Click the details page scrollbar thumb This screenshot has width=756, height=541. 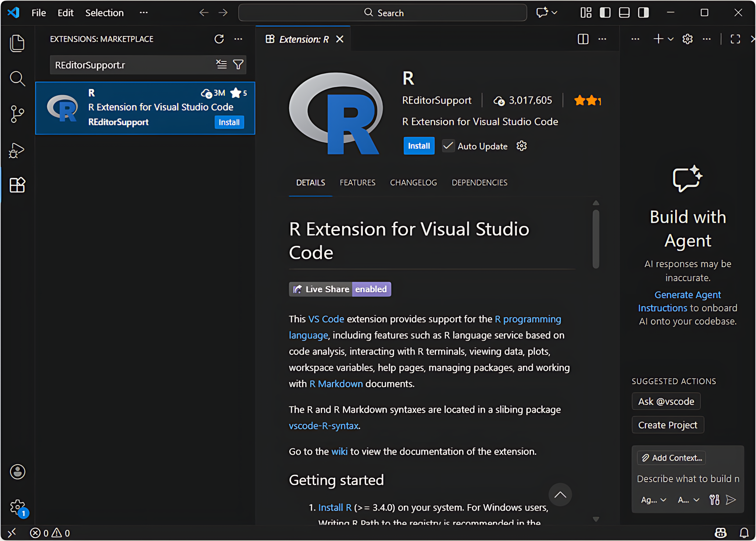596,239
